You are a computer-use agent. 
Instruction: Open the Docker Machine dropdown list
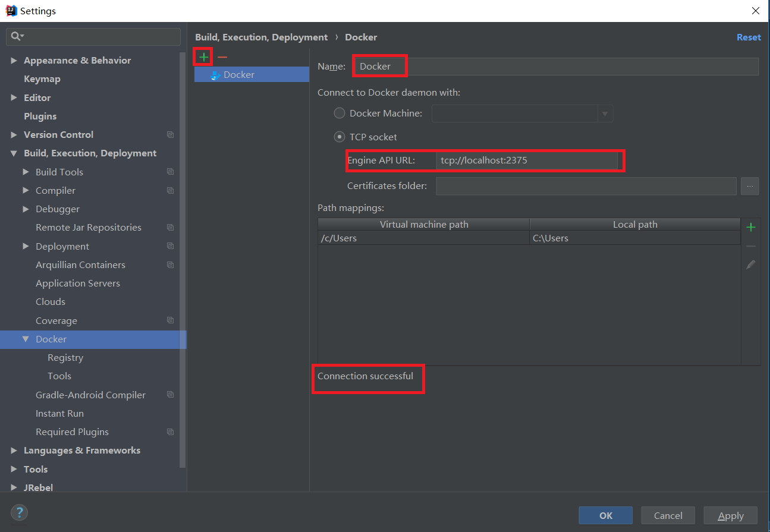tap(605, 114)
